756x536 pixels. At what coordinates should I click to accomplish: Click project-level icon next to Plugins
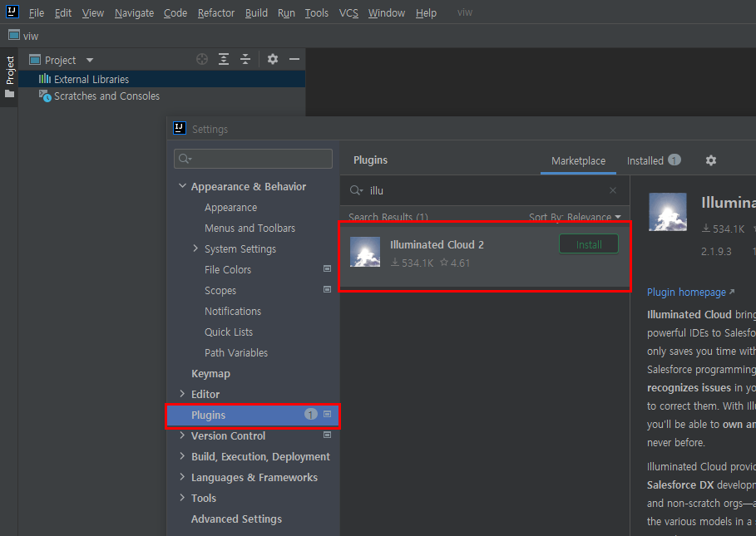click(x=327, y=414)
